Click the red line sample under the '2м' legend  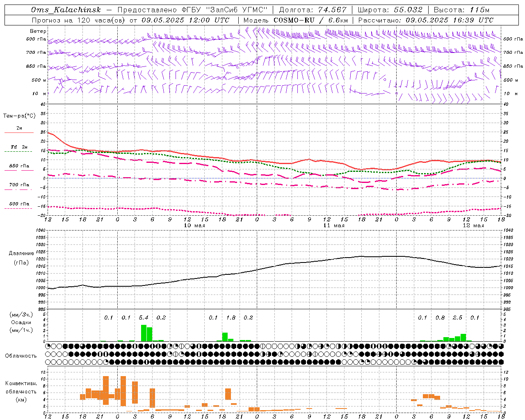click(x=19, y=133)
